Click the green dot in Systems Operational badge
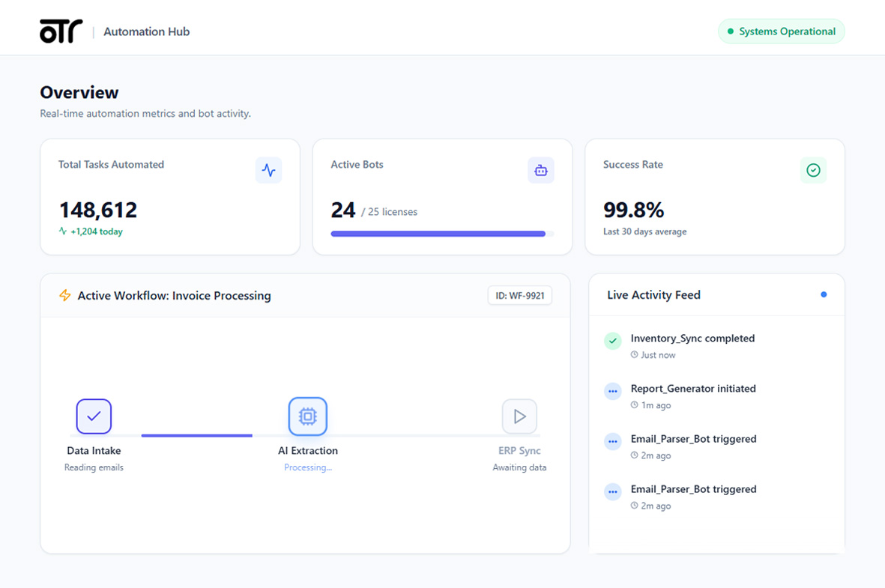 731,31
